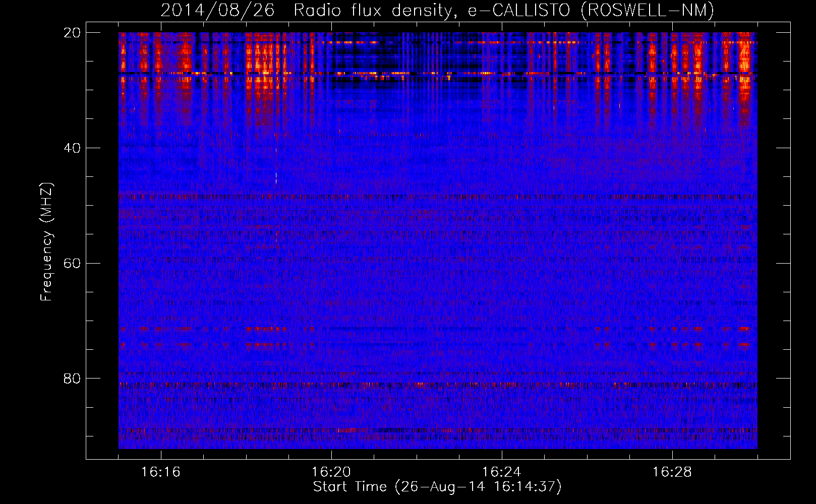
Task: Click the 60 frequency tick label
Action: click(72, 264)
